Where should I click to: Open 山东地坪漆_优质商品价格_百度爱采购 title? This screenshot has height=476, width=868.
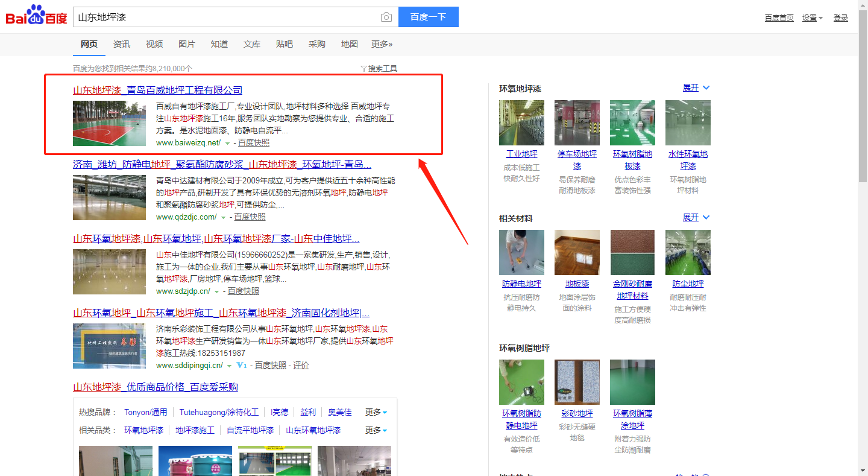(x=156, y=387)
